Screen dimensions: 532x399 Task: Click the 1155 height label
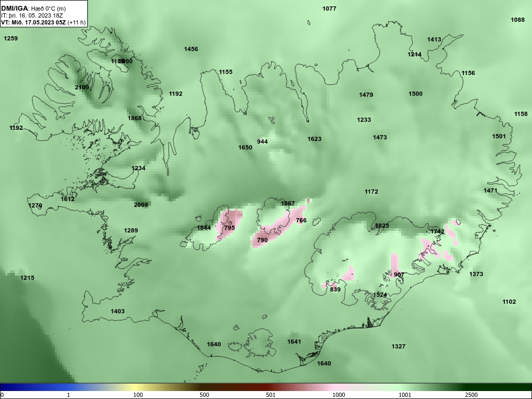pyautogui.click(x=225, y=72)
